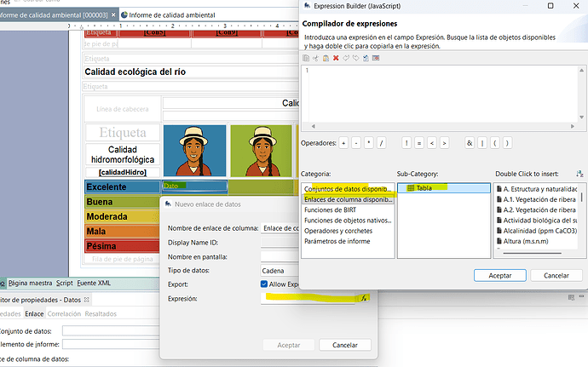Open the Tipo de datos Cadena dropdown
Screen dimensions: 588x367
281,270
